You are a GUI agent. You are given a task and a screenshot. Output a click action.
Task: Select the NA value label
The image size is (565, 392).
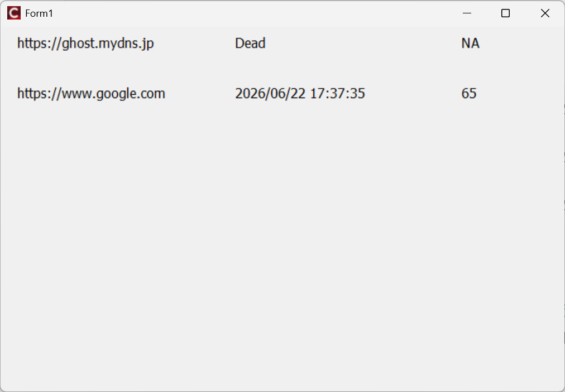point(470,43)
